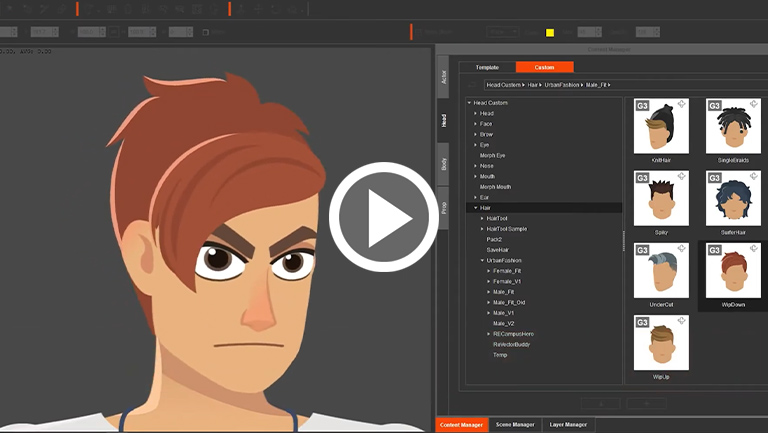The height and width of the screenshot is (433, 768).
Task: Select the Male_V2 folder
Action: click(x=504, y=324)
